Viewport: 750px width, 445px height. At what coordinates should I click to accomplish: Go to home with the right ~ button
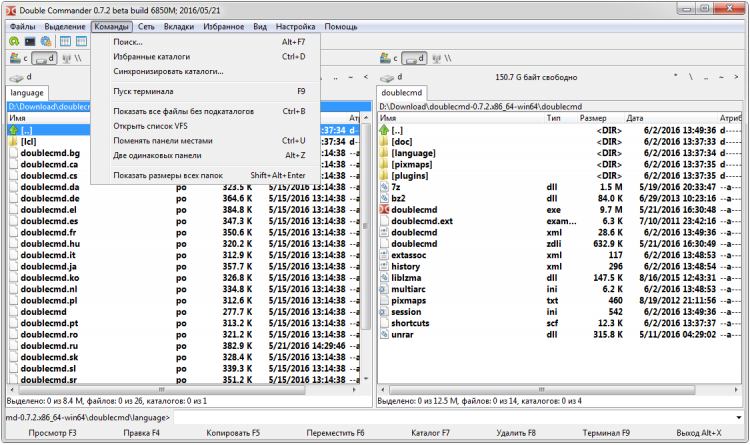pyautogui.click(x=721, y=77)
